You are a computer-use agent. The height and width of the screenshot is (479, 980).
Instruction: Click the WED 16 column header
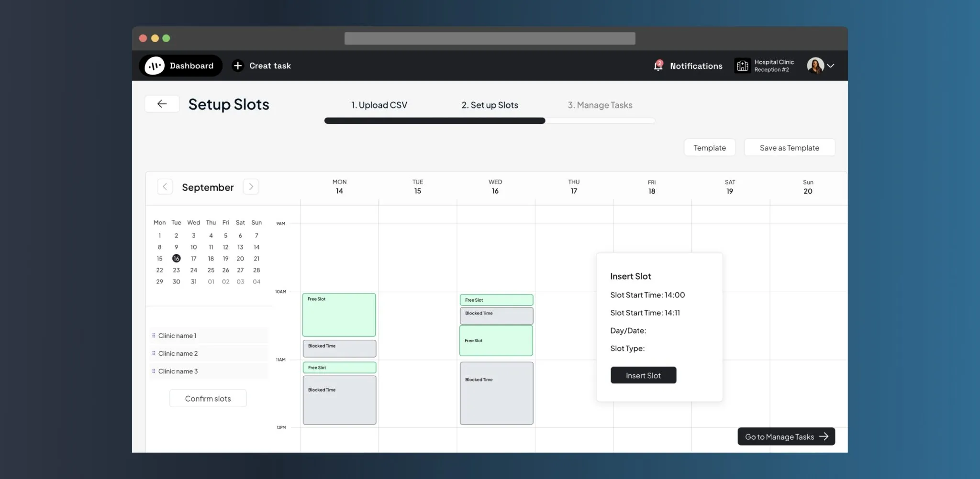[x=495, y=186]
